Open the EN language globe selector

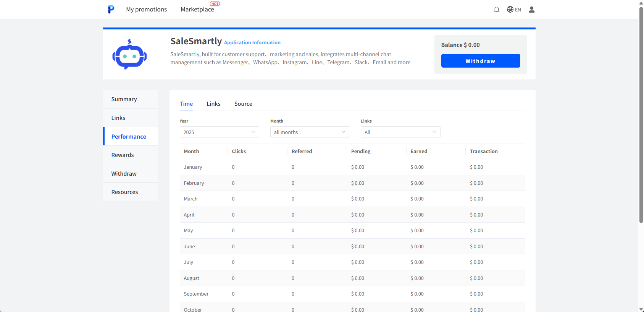[513, 10]
